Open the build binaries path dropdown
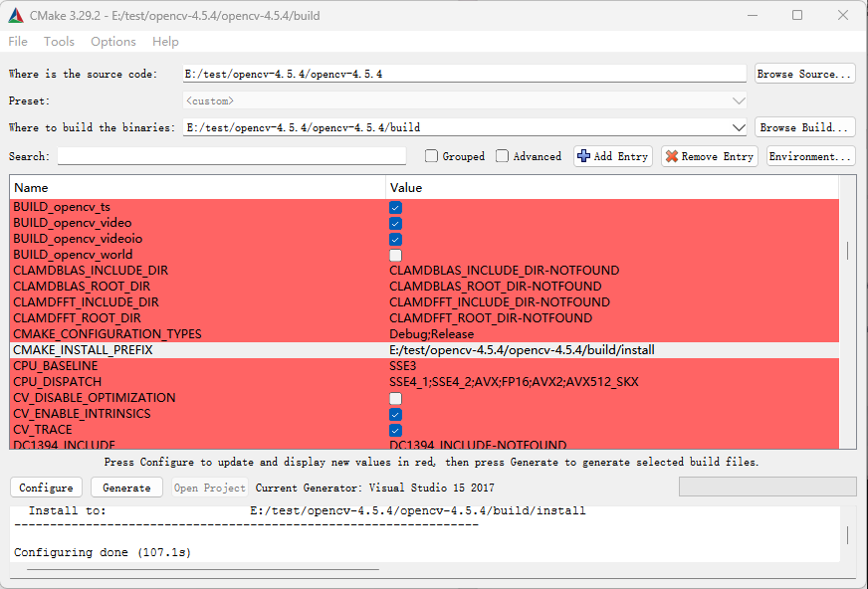The width and height of the screenshot is (868, 589). (738, 126)
